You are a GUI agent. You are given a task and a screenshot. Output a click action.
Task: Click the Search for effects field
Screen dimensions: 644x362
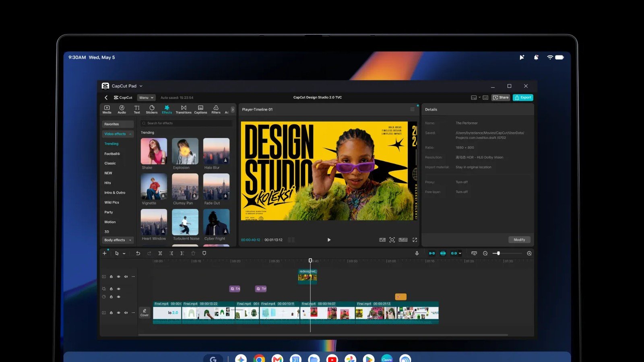pos(186,123)
